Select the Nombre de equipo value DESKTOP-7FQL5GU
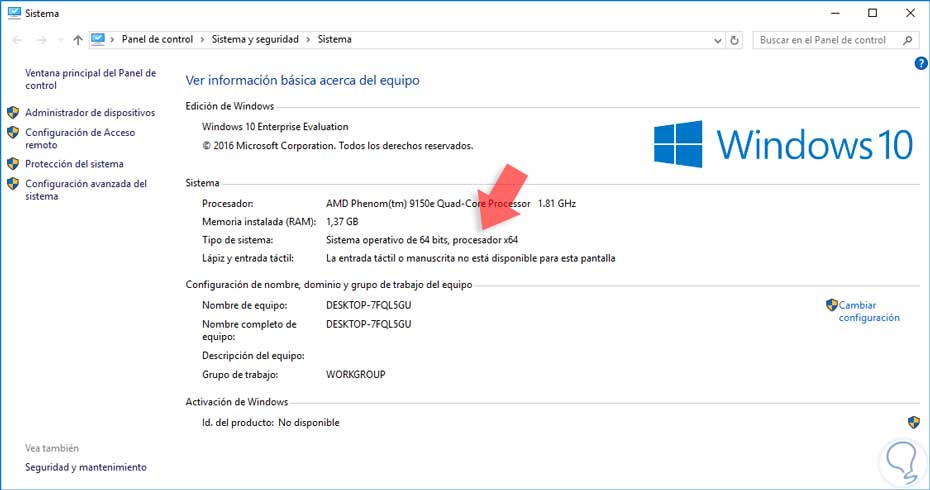 (x=368, y=306)
